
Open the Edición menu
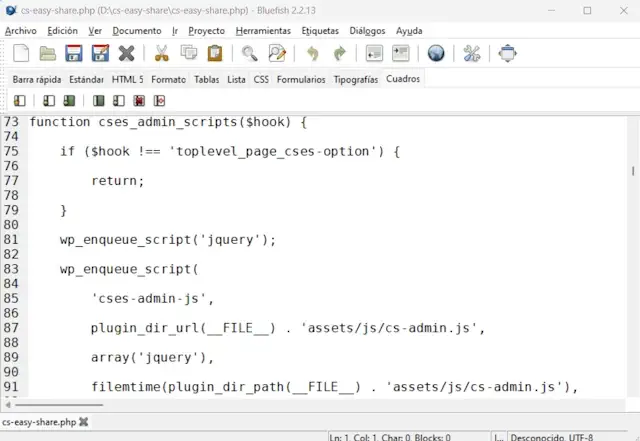click(62, 31)
